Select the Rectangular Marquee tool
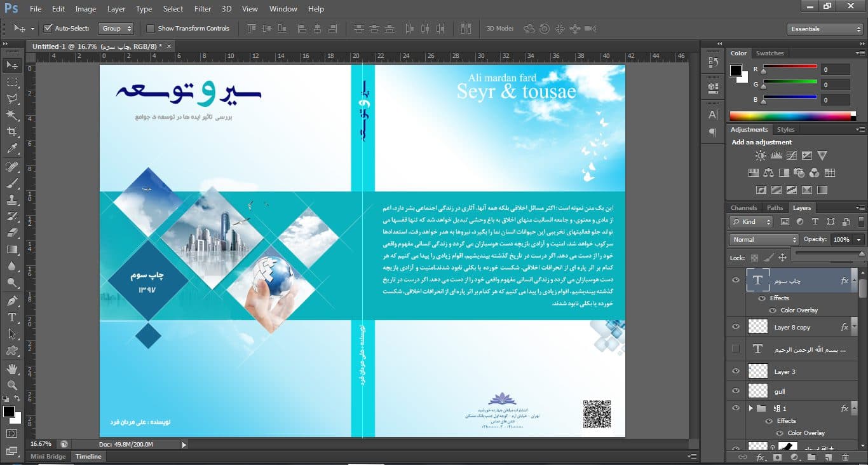 12,82
